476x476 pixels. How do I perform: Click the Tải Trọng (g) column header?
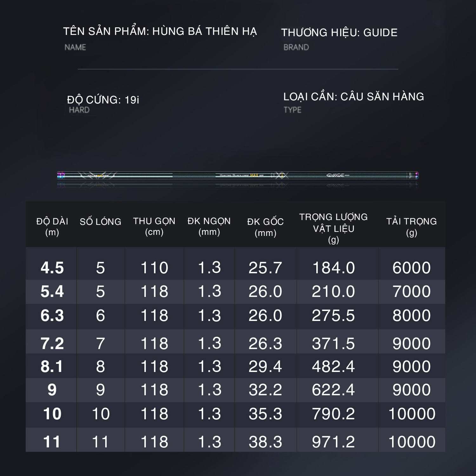[x=411, y=227]
